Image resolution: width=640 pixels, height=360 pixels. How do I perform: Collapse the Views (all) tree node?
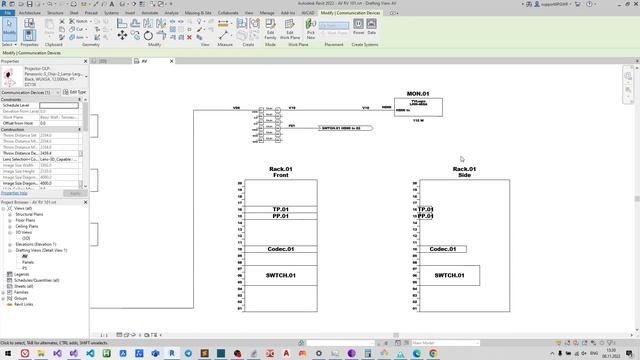[x=4, y=209]
